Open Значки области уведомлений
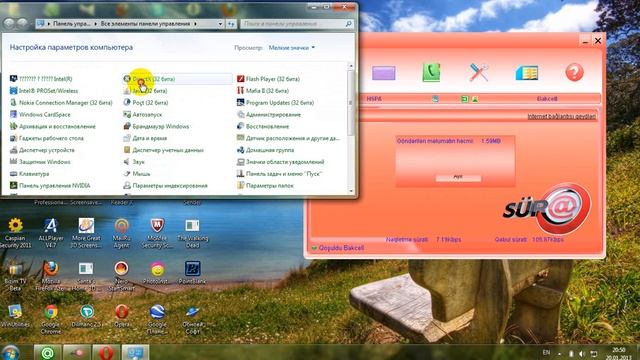 coord(280,162)
